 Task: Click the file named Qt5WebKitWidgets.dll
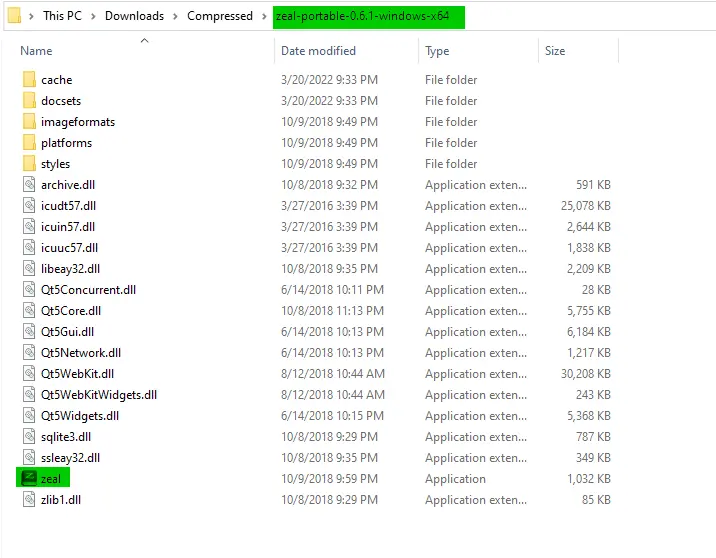(x=99, y=395)
